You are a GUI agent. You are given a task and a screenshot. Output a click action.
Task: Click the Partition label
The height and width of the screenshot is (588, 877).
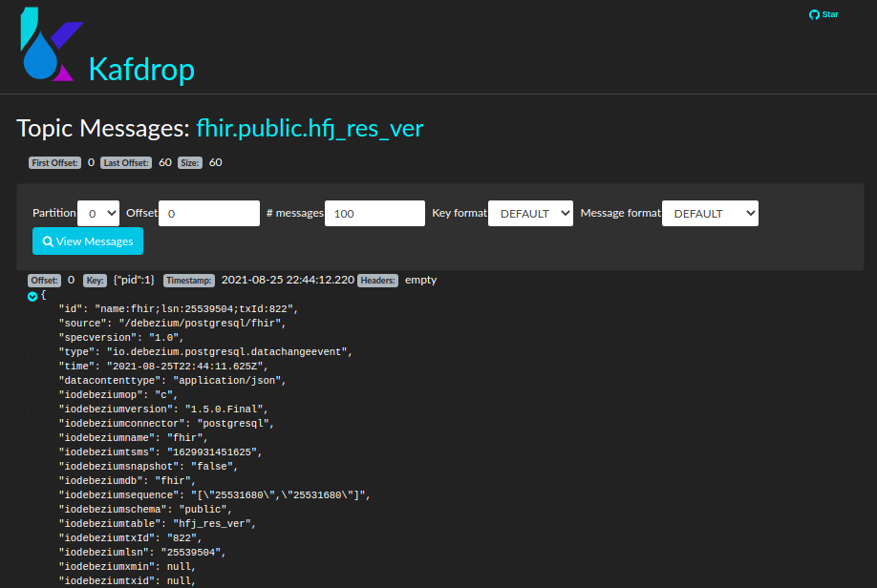54,213
